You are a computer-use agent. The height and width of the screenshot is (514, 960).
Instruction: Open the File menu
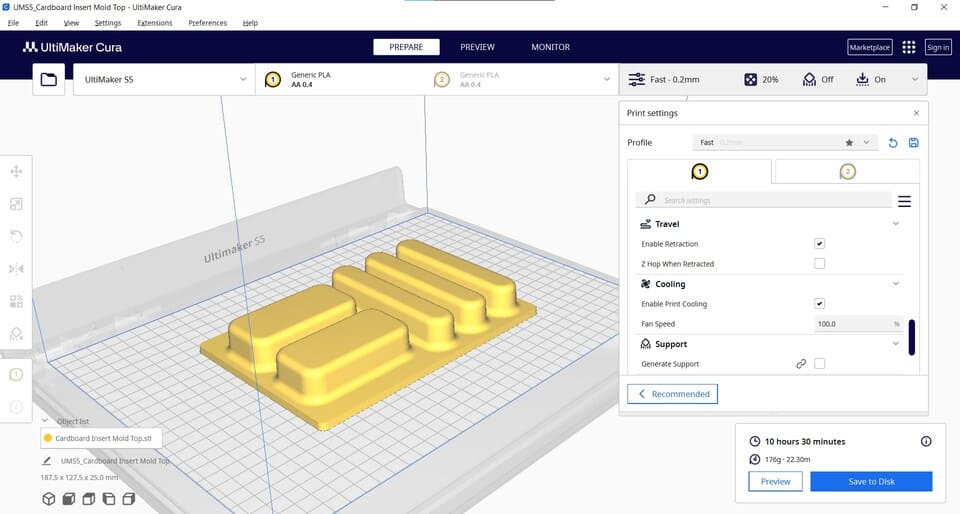(13, 23)
